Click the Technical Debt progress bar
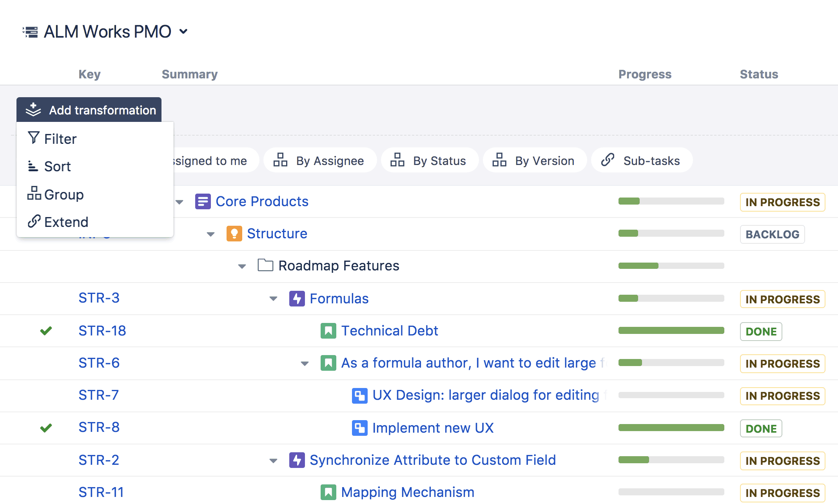Viewport: 838px width, 504px height. 671,330
